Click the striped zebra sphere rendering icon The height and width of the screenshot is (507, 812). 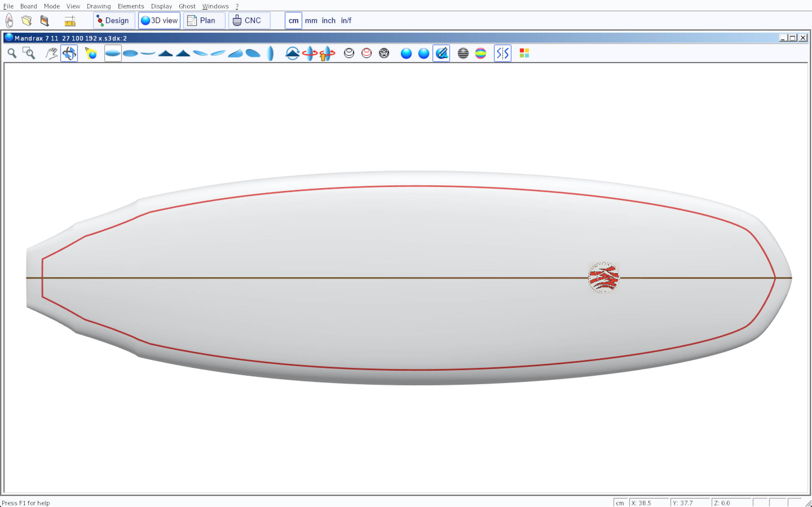(x=463, y=53)
